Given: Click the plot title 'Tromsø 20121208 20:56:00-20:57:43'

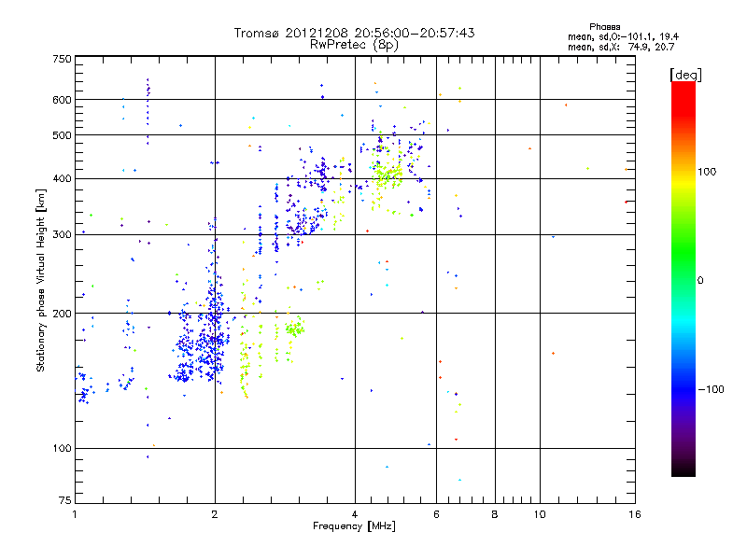Looking at the screenshot, I should coord(354,33).
